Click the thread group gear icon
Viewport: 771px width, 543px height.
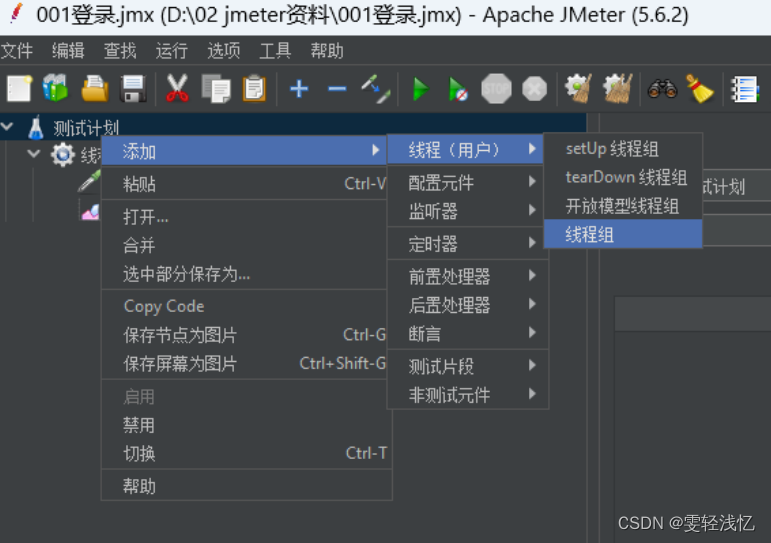tap(63, 154)
